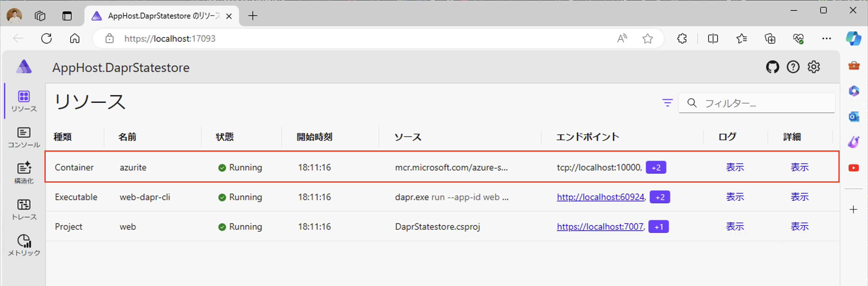Open the トレース (Traces) sidebar page
The height and width of the screenshot is (286, 868).
click(x=24, y=209)
